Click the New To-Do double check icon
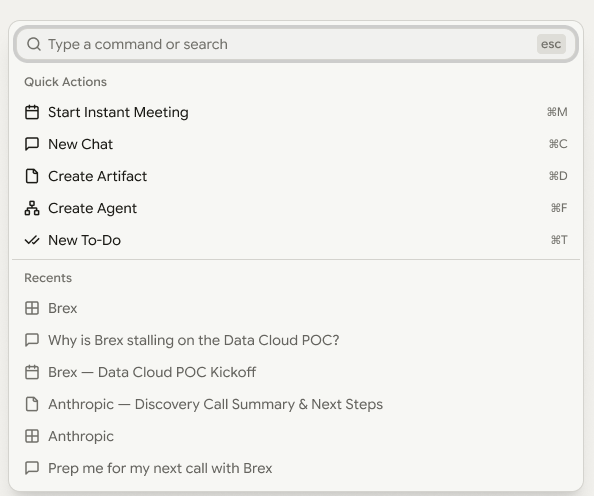 coord(32,240)
